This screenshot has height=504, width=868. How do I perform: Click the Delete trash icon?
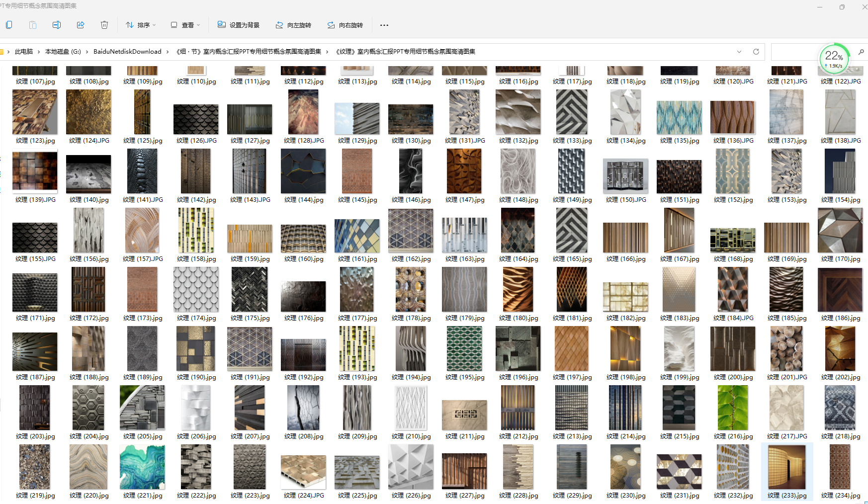pyautogui.click(x=104, y=25)
